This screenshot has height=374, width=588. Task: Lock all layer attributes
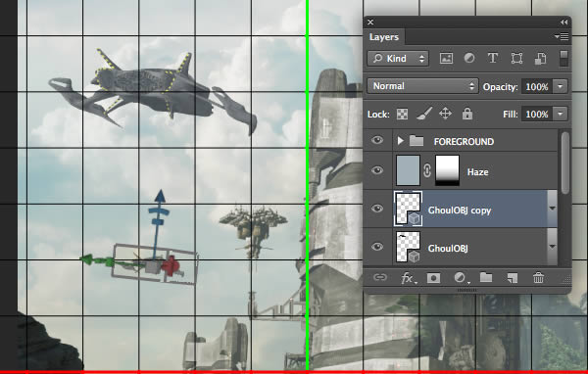click(467, 114)
